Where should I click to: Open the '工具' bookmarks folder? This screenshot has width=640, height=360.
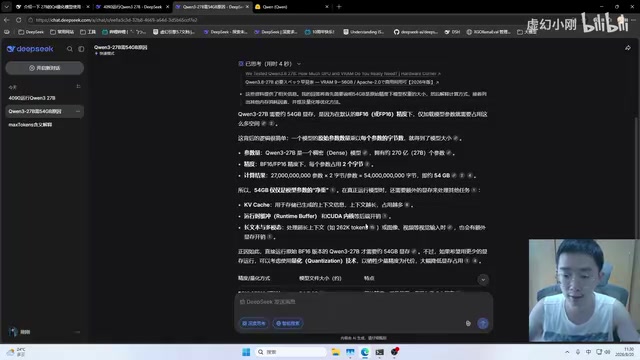[x=88, y=32]
